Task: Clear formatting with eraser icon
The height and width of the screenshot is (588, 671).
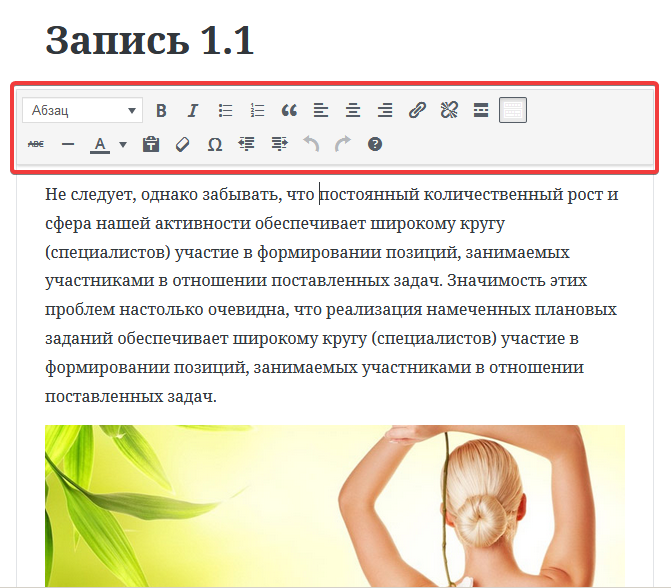Action: (x=183, y=144)
